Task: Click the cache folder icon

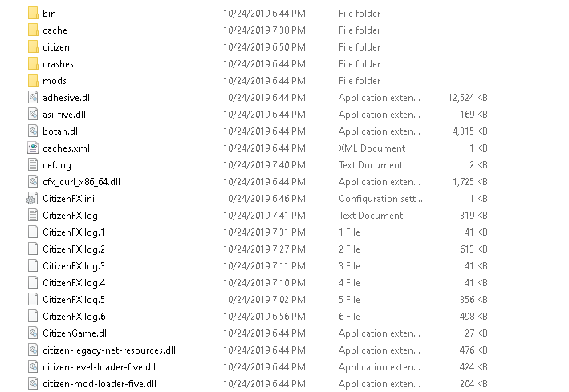Action: point(33,30)
